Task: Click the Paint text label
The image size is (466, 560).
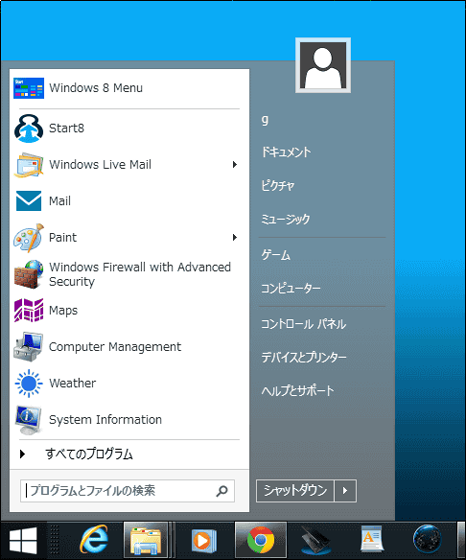Action: coord(63,238)
